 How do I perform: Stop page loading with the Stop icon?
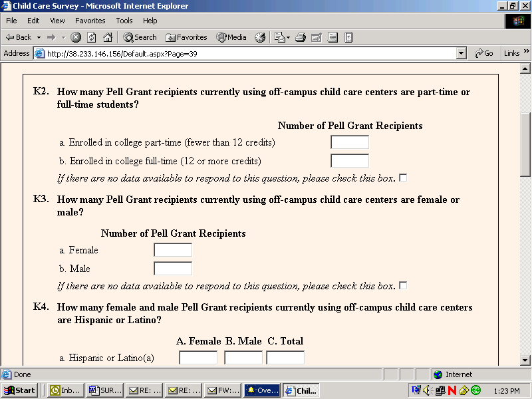coord(76,37)
